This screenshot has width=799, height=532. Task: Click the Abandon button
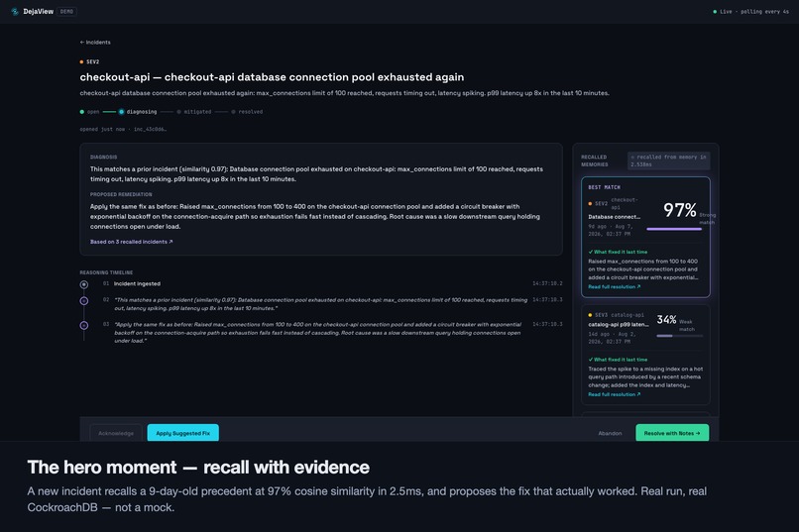pyautogui.click(x=610, y=433)
